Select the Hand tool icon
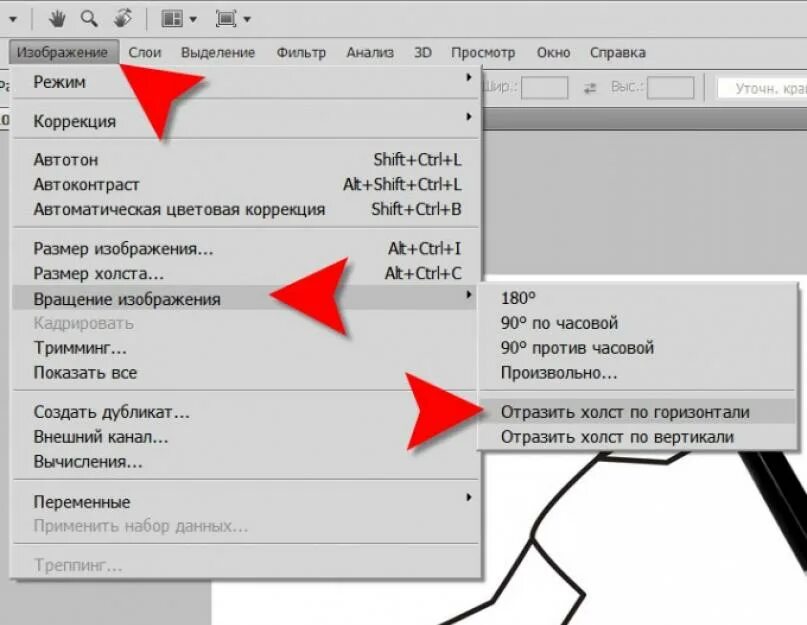This screenshot has height=625, width=807. (57, 19)
